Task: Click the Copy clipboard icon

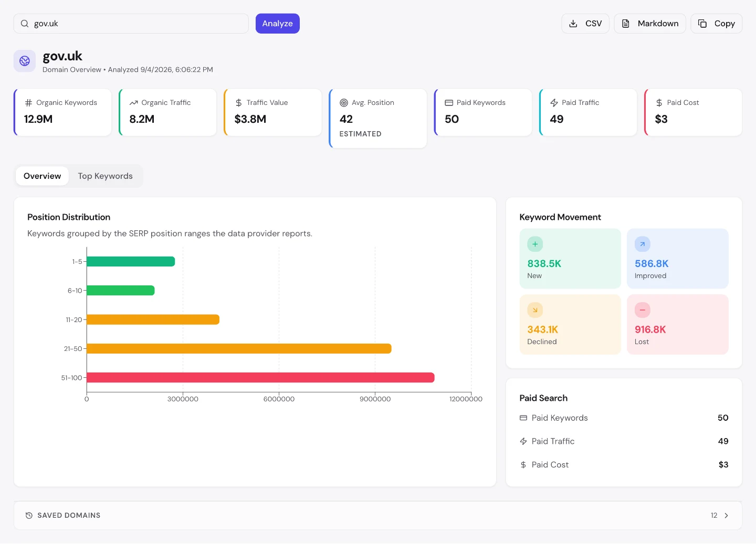Action: pyautogui.click(x=702, y=24)
